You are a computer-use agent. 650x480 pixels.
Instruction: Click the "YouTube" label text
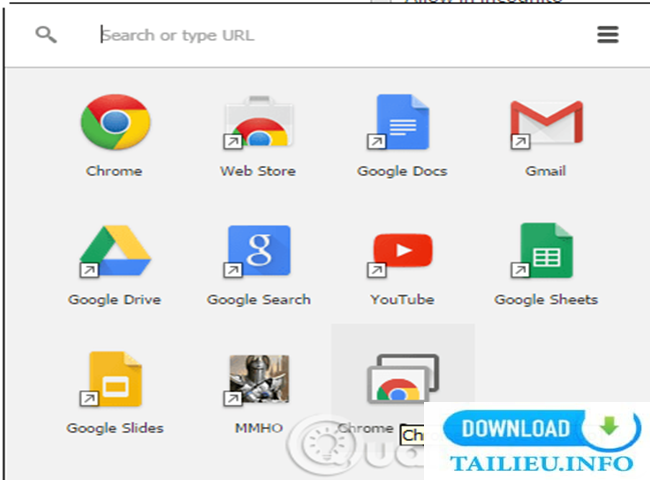[403, 300]
